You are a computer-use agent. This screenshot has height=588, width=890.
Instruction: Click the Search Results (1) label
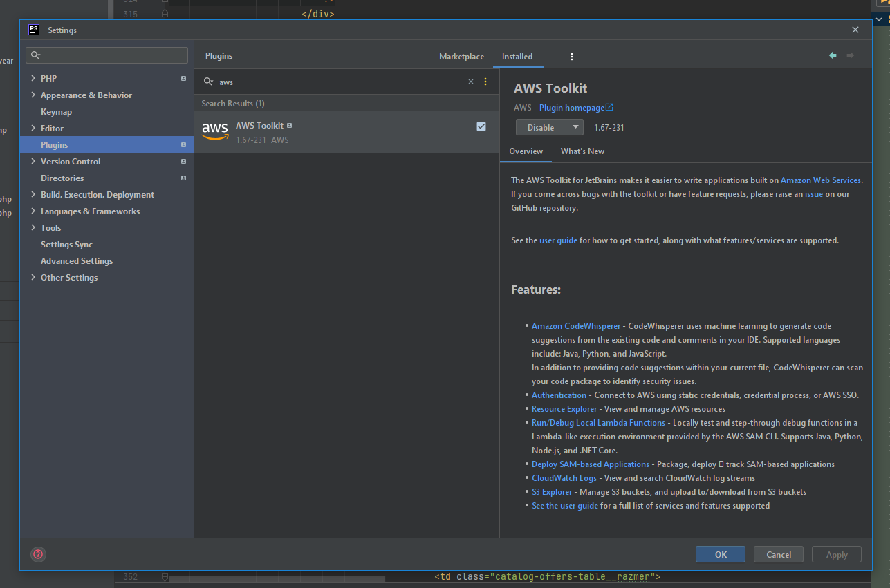click(233, 104)
